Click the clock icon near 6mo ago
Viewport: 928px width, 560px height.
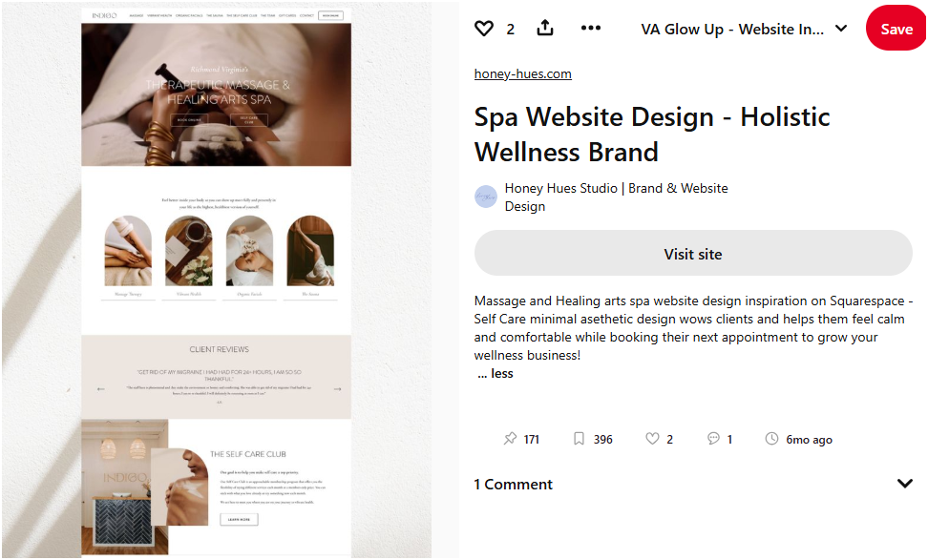coord(771,439)
